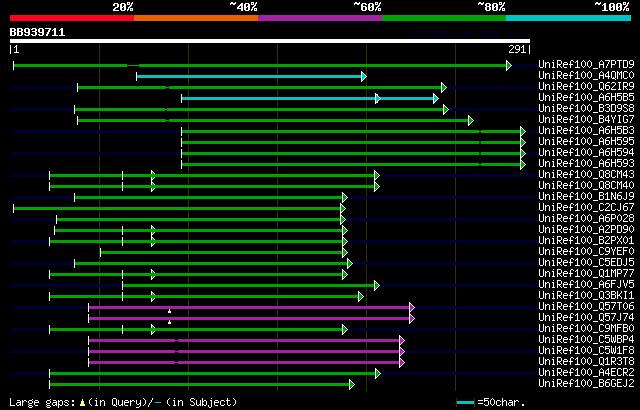Click the yellow query gap marker on Q57J74
The image size is (640, 410).
click(169, 322)
